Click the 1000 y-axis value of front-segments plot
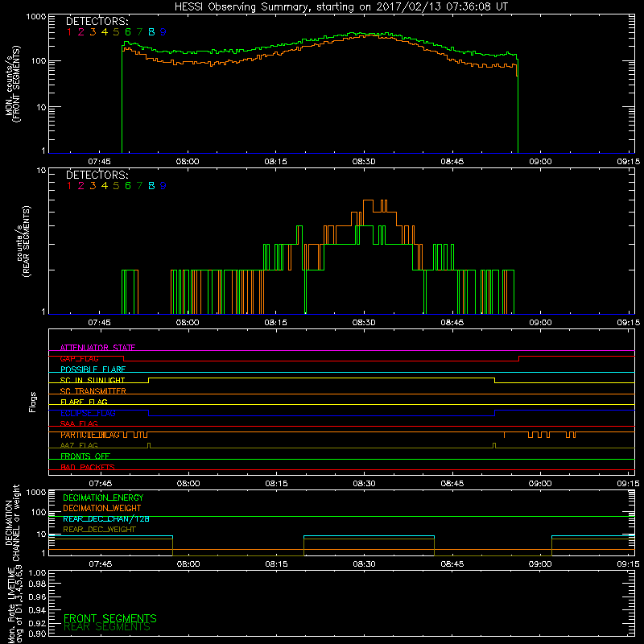644x644 pixels. point(36,17)
